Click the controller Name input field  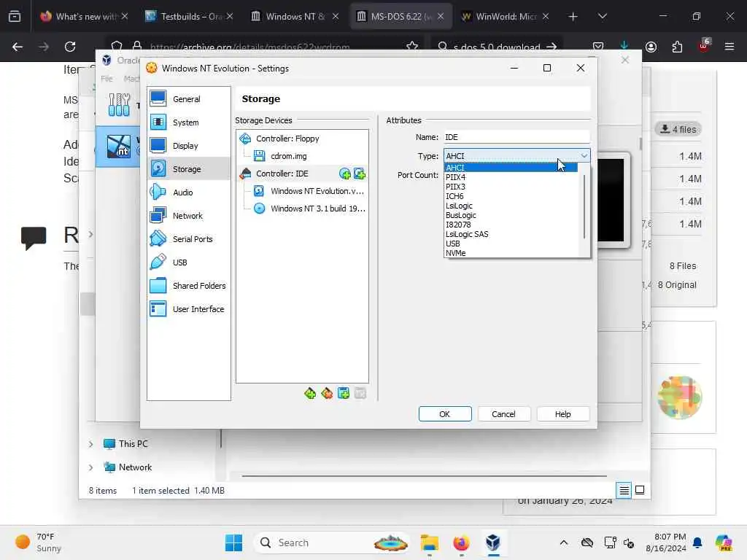tap(516, 137)
